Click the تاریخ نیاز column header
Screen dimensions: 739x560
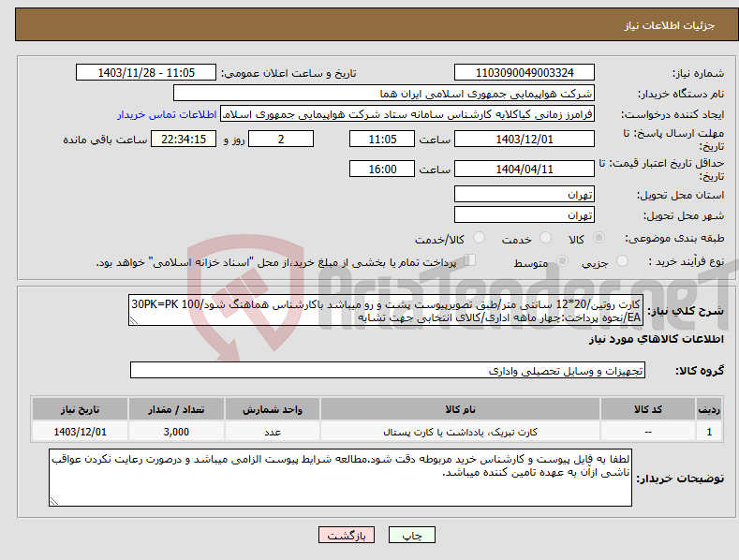(81, 409)
